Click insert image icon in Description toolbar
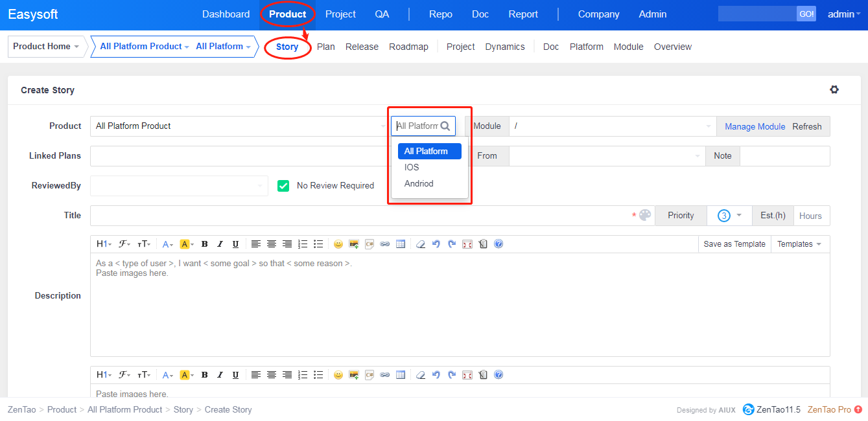The image size is (868, 421). pos(353,244)
